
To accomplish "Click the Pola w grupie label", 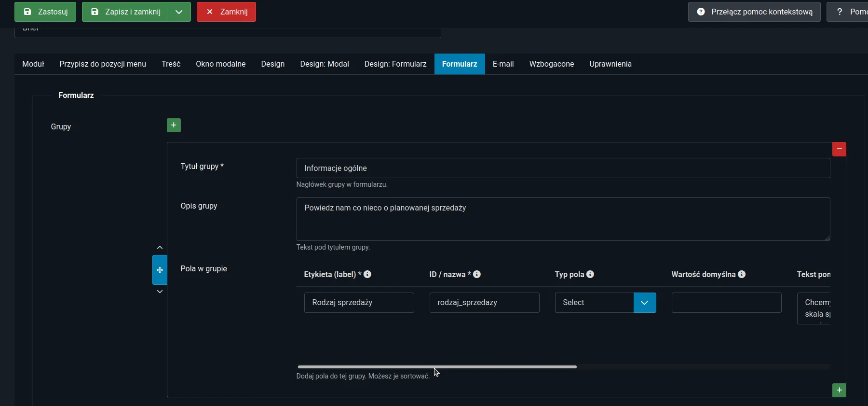I will point(203,268).
